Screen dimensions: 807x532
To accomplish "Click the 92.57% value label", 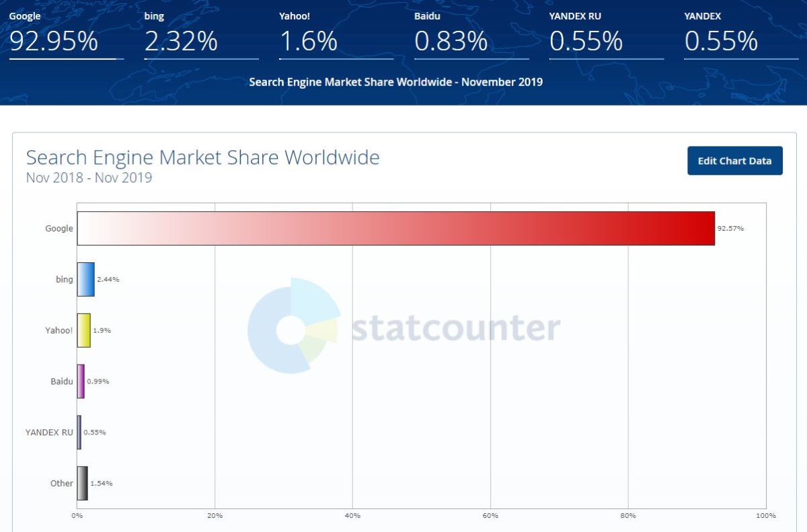I will click(730, 229).
